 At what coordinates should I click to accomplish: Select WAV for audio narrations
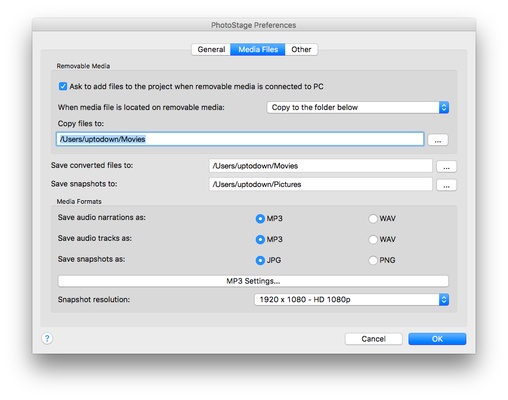click(373, 219)
